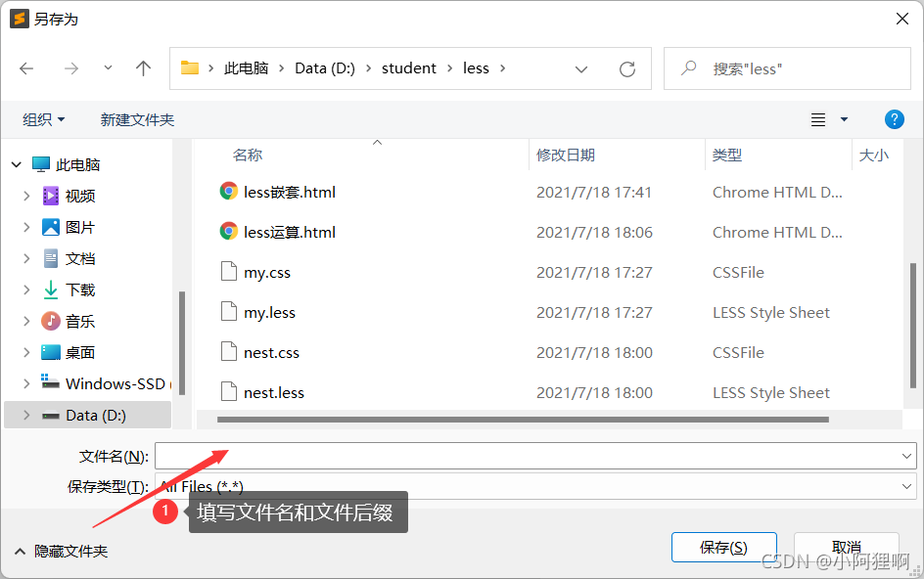This screenshot has height=579, width=924.
Task: Click the search "less" box
Action: pyautogui.click(x=787, y=68)
